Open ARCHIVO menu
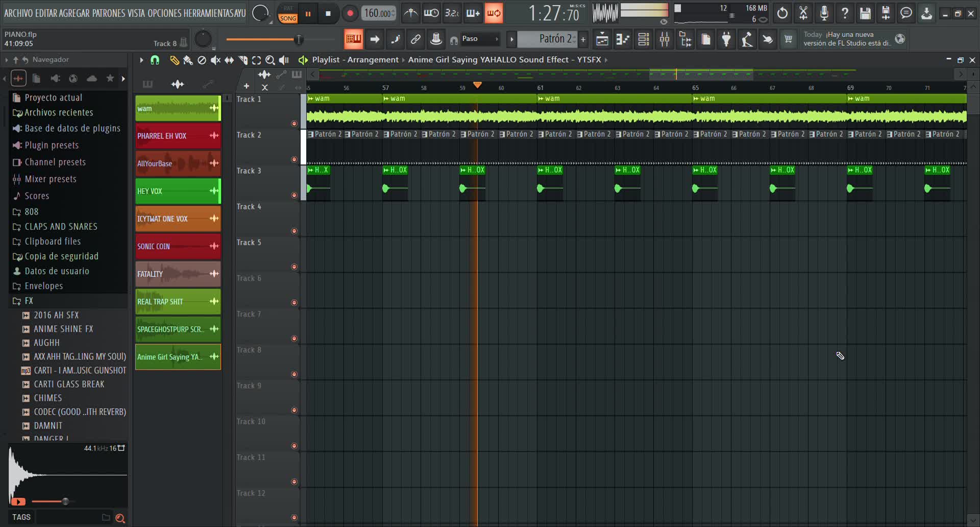 pos(18,13)
